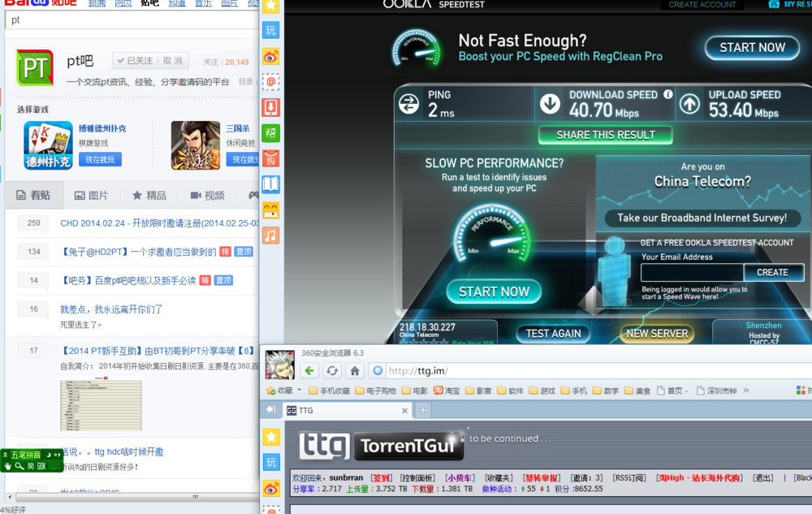
Task: Click START NOW under performance gauge
Action: point(494,292)
